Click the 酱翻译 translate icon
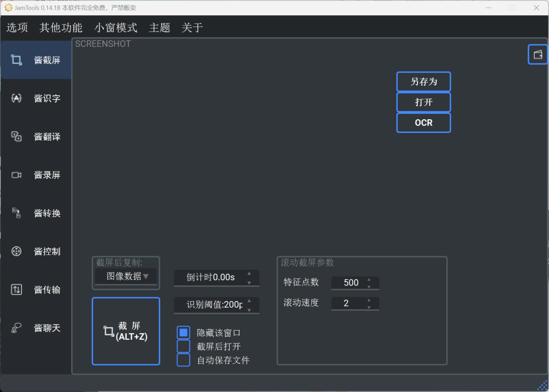549x392 pixels. click(x=16, y=137)
